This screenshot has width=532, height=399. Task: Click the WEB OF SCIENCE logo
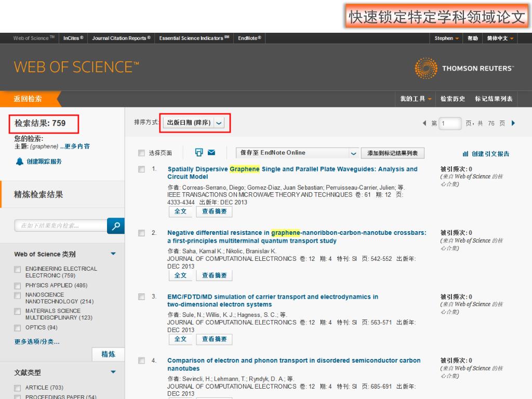[x=76, y=67]
